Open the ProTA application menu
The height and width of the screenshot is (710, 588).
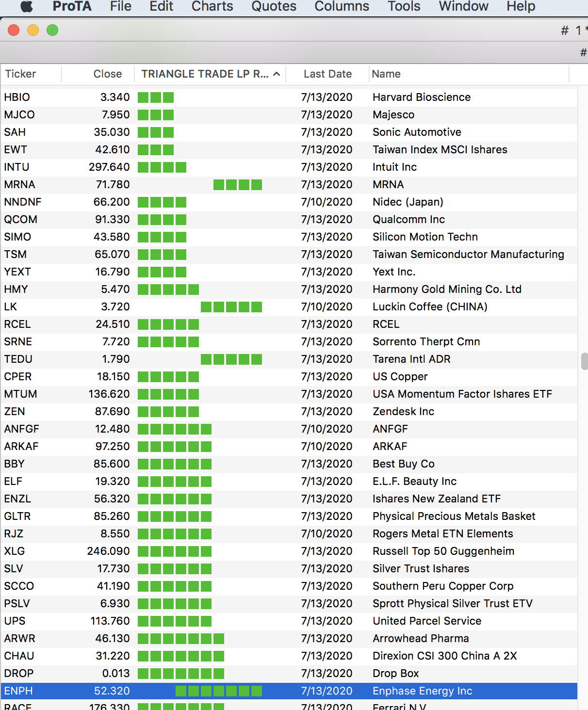(x=72, y=6)
